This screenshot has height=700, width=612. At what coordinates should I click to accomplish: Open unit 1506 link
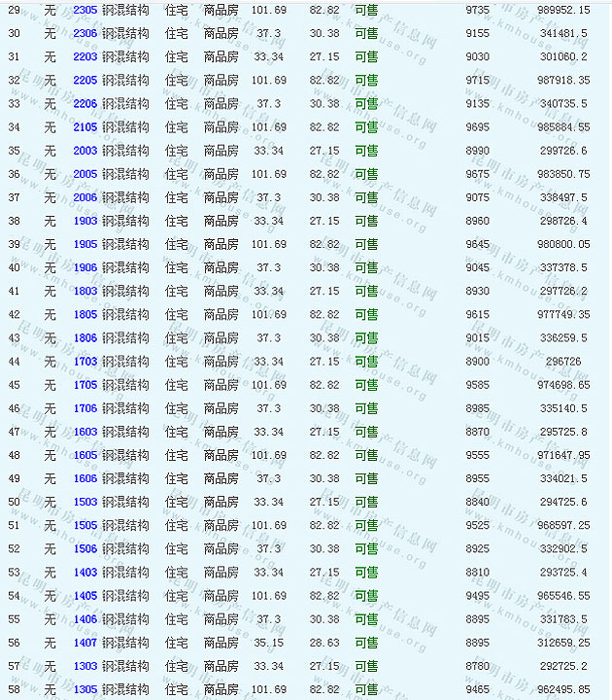pos(85,548)
